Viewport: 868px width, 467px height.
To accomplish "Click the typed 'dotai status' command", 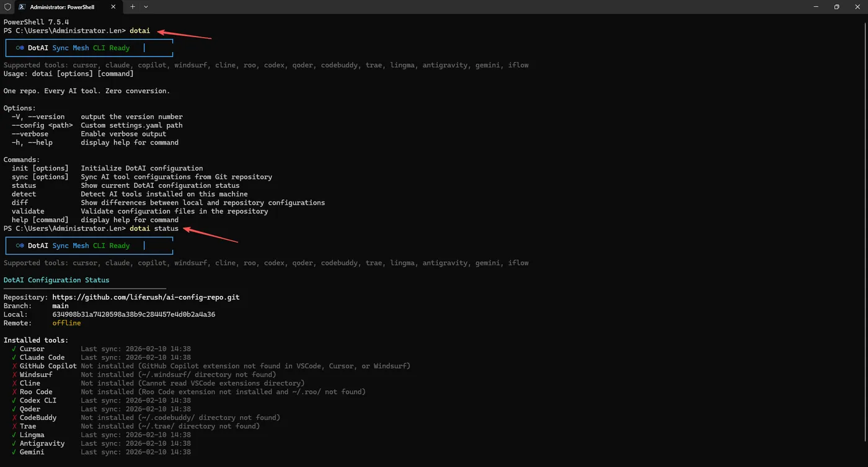I will point(154,229).
